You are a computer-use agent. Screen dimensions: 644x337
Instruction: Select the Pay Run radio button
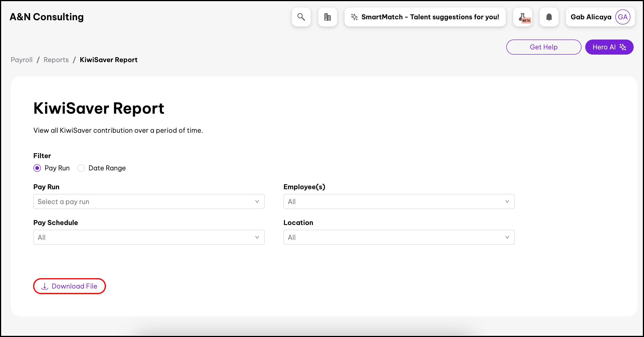coord(37,168)
